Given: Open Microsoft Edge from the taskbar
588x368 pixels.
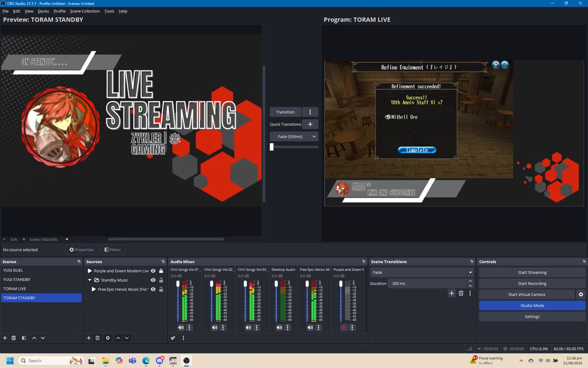Looking at the screenshot, I should [146, 360].
